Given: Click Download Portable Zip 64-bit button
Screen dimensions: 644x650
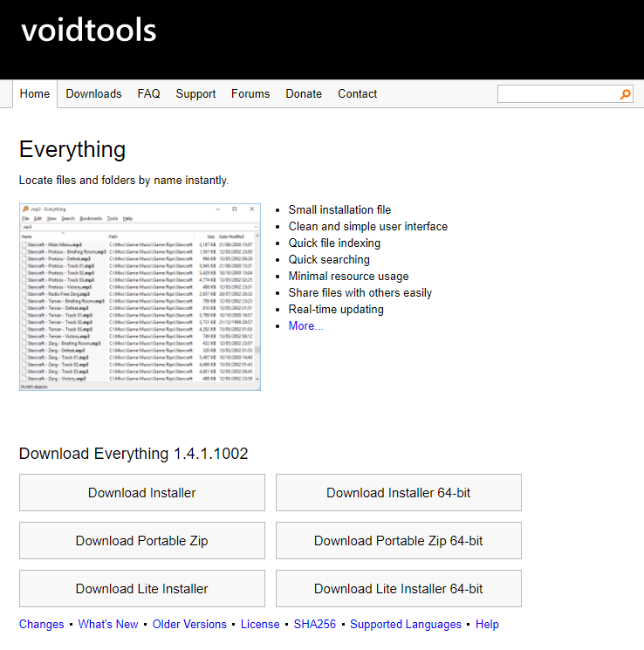Looking at the screenshot, I should (399, 541).
